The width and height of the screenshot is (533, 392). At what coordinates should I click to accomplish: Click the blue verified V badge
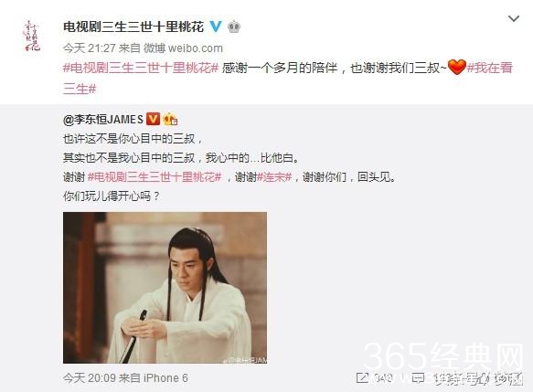pyautogui.click(x=215, y=26)
